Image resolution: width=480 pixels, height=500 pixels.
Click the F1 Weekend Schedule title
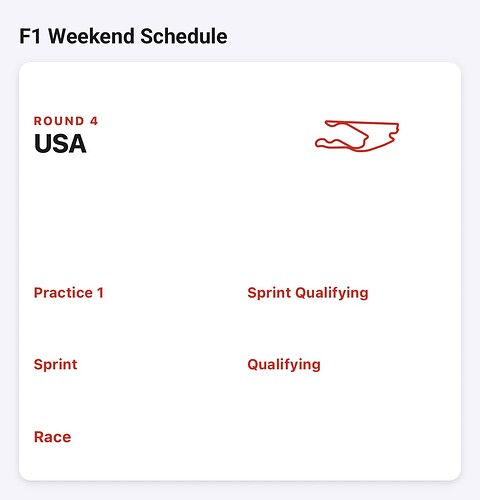123,36
